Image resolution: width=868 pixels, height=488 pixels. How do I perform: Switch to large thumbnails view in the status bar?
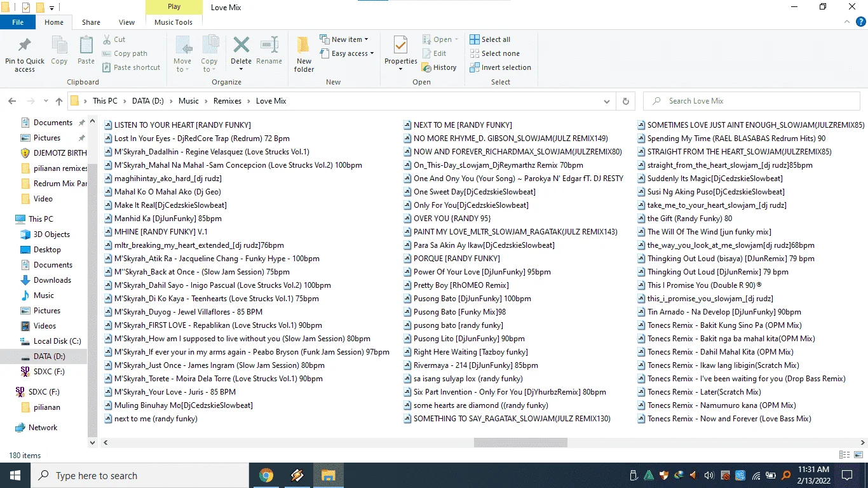pos(858,455)
